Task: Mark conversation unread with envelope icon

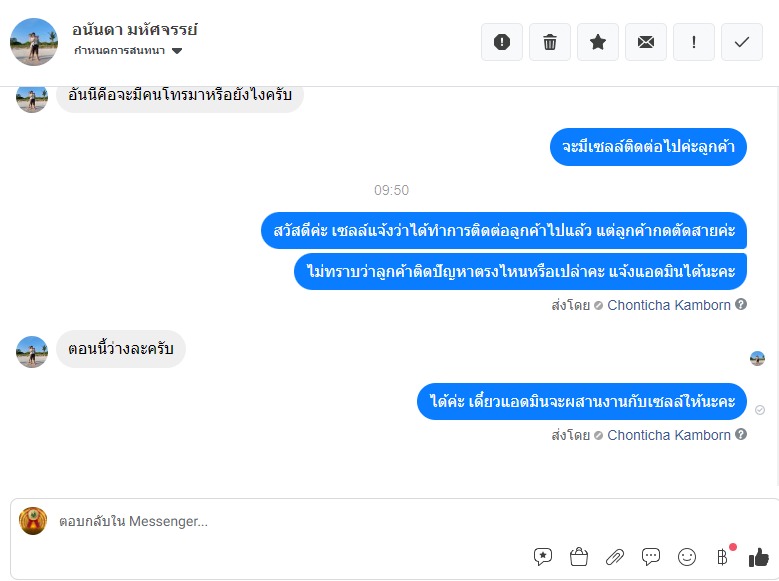Action: 645,42
